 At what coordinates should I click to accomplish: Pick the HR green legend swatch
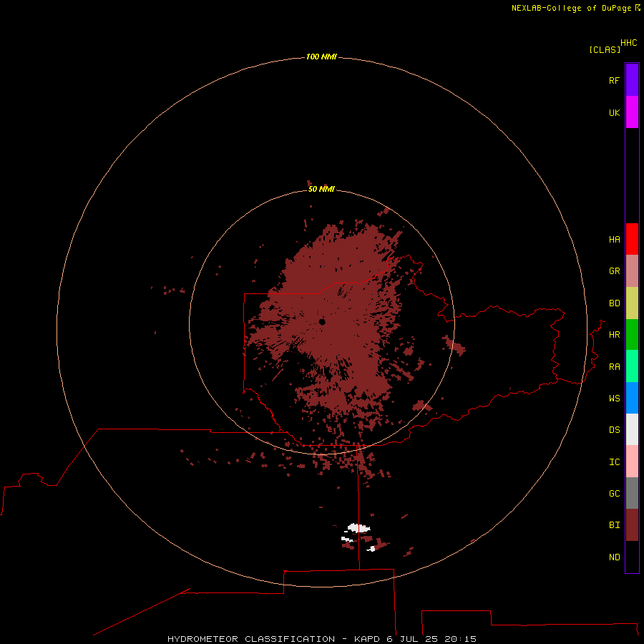[632, 334]
